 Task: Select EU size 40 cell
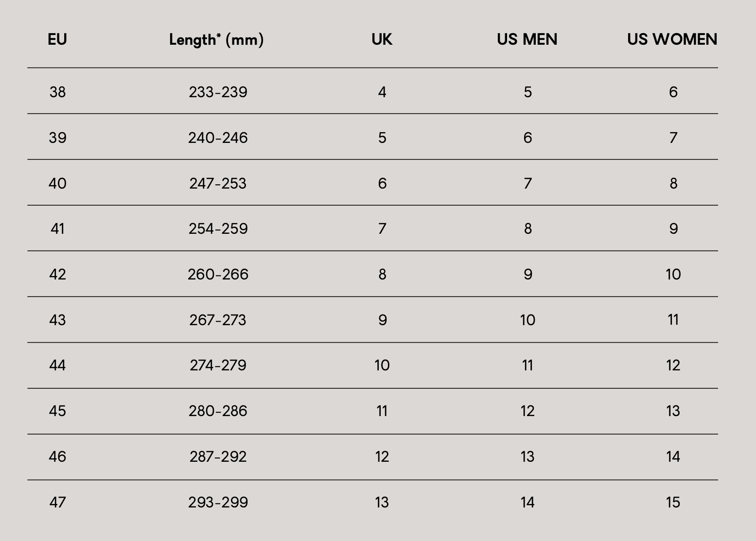pos(57,183)
